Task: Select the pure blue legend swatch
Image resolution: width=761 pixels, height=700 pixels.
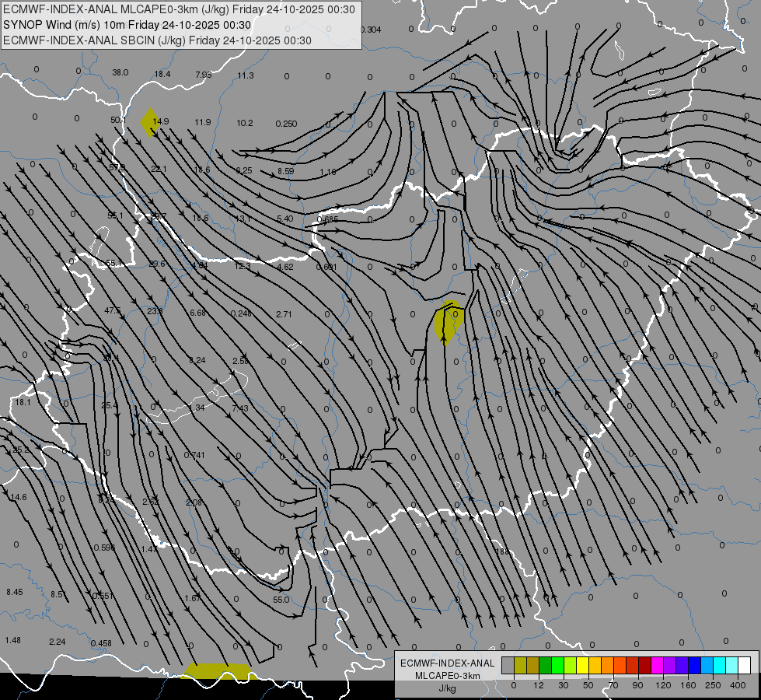Action: pos(694,666)
